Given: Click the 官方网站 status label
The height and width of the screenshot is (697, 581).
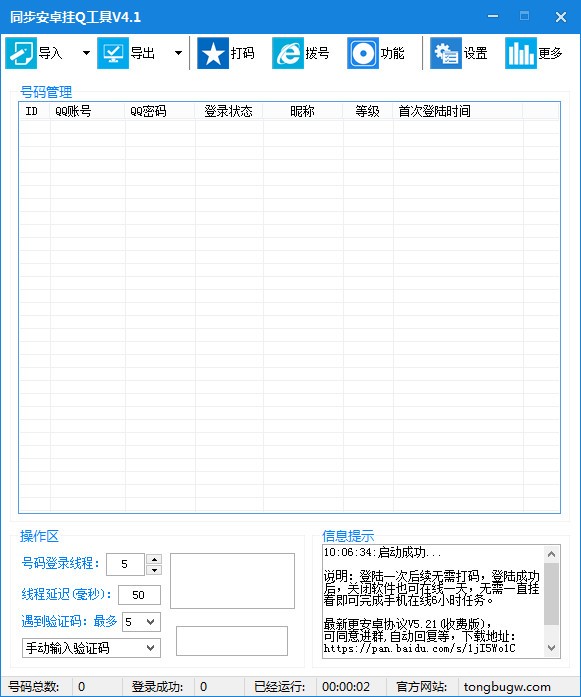Looking at the screenshot, I should pos(421,687).
